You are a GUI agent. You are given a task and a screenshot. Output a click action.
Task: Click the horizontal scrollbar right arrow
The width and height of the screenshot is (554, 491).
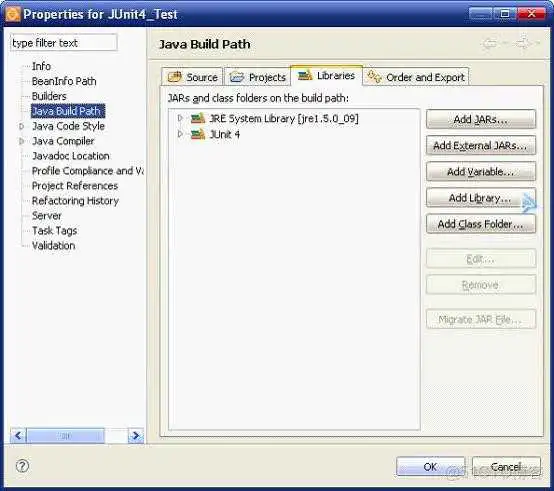pyautogui.click(x=136, y=436)
